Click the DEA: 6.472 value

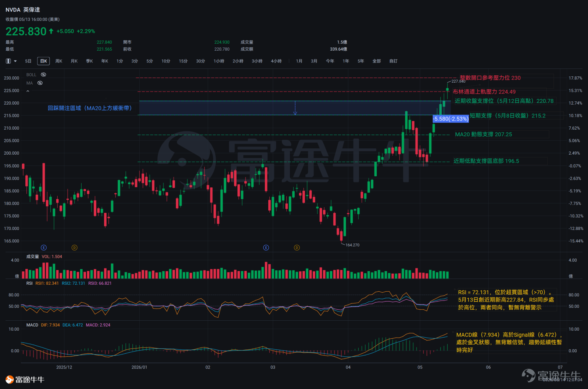(x=73, y=325)
